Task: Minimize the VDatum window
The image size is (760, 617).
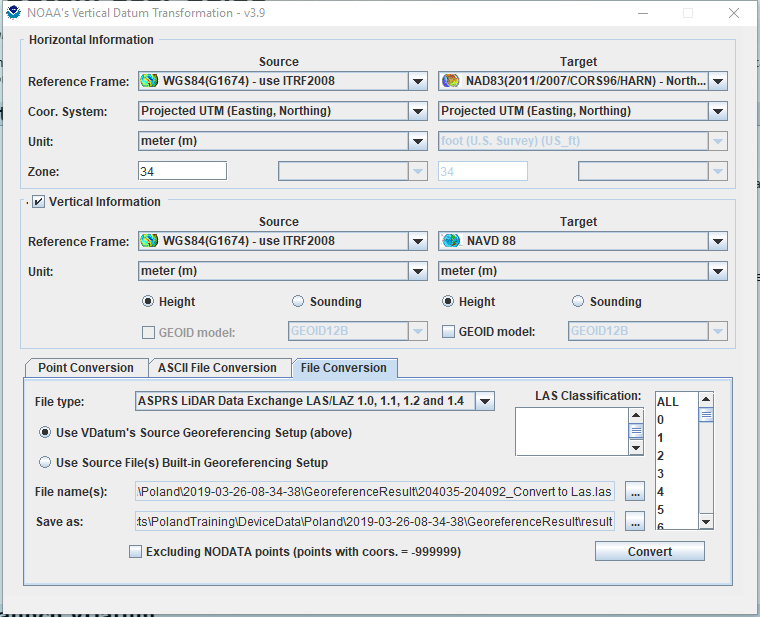Action: pyautogui.click(x=643, y=13)
